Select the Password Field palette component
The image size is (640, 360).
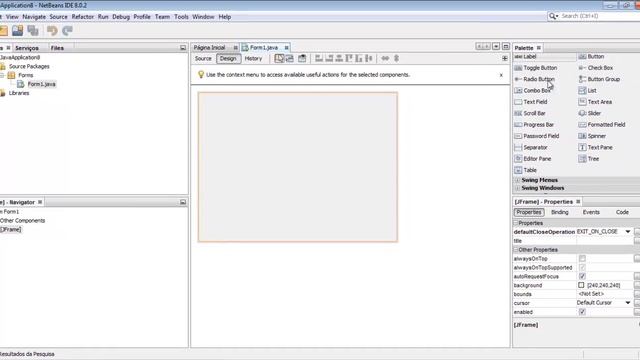click(x=537, y=136)
